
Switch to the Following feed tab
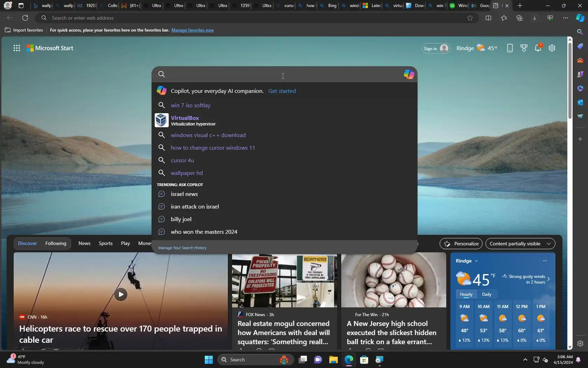tap(56, 243)
